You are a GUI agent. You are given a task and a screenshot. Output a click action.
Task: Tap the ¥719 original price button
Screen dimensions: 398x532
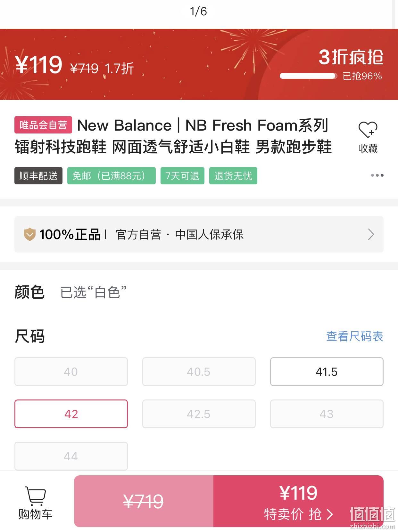tap(144, 501)
